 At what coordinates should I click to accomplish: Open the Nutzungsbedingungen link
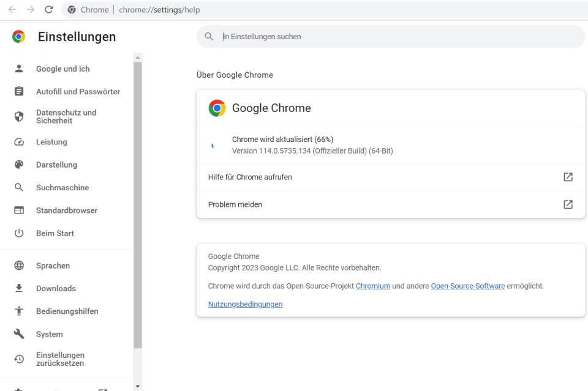point(245,304)
